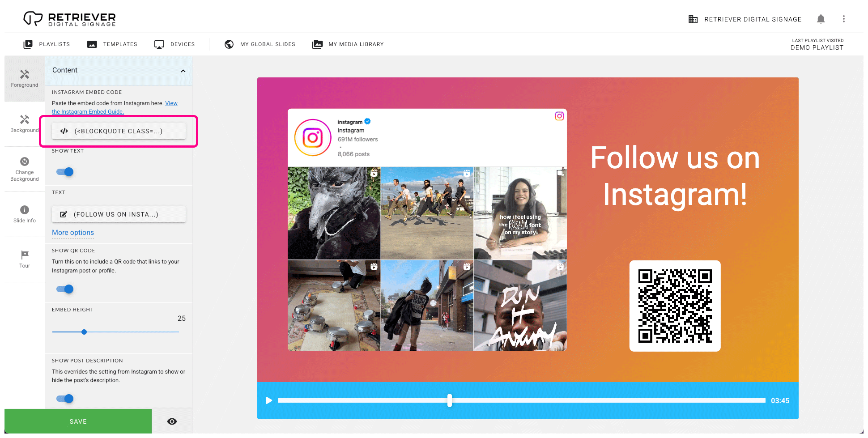This screenshot has height=438, width=868.
Task: Open the vertical three-dot menu
Action: [844, 19]
